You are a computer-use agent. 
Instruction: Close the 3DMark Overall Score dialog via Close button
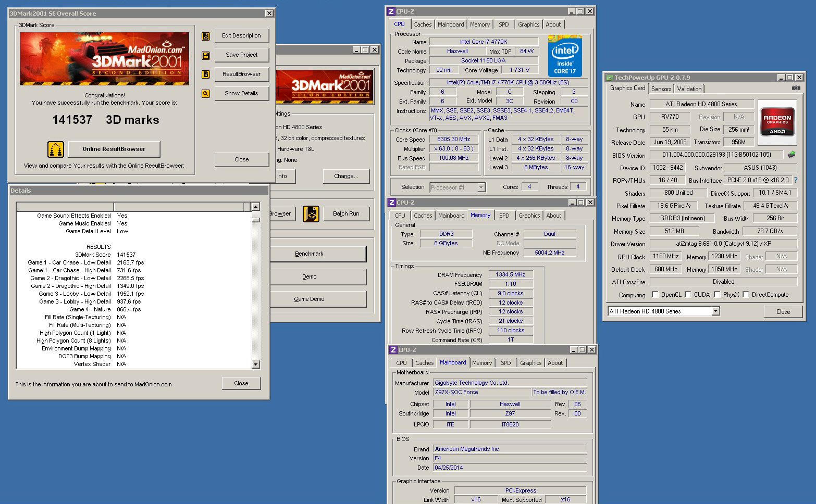[x=241, y=159]
